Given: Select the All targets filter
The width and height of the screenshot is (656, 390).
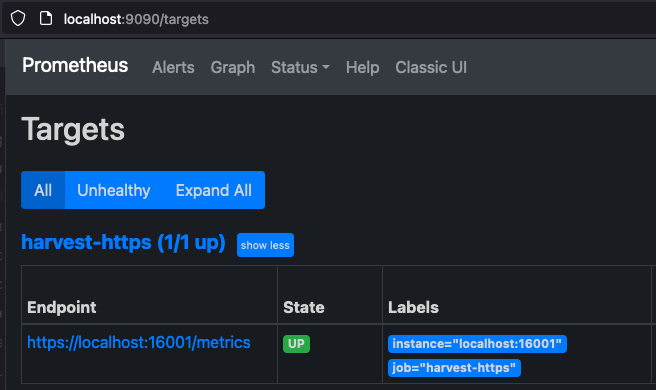Looking at the screenshot, I should [43, 190].
